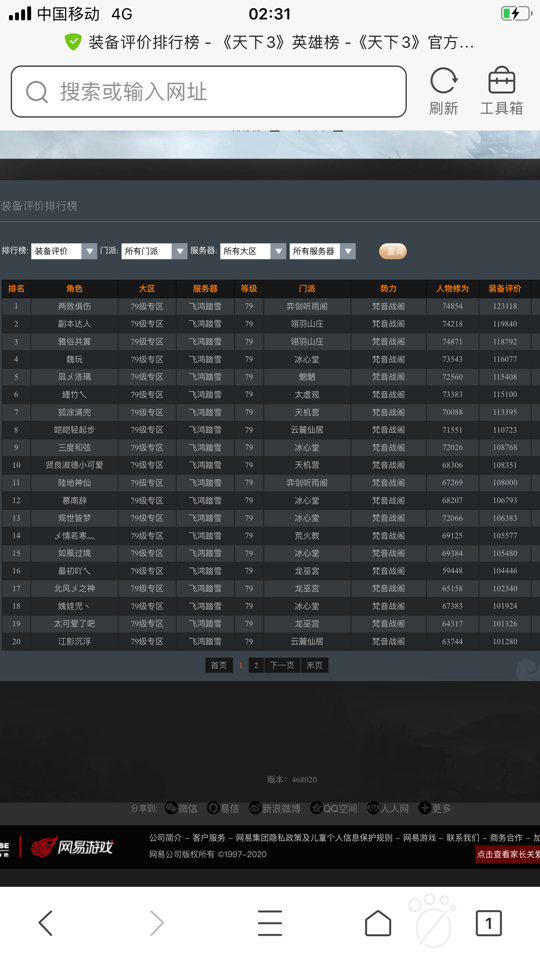Open the 商务合作 footer link
Viewport: 540px width, 960px height.
506,838
